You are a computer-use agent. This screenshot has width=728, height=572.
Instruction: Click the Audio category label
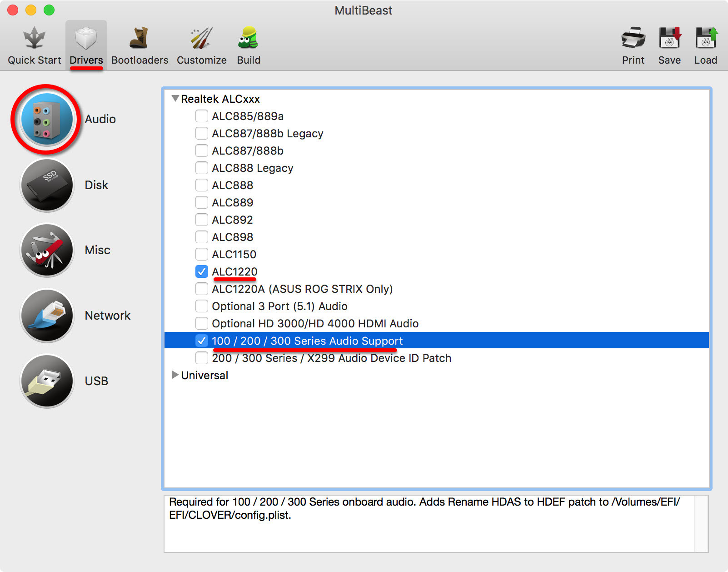pyautogui.click(x=100, y=119)
